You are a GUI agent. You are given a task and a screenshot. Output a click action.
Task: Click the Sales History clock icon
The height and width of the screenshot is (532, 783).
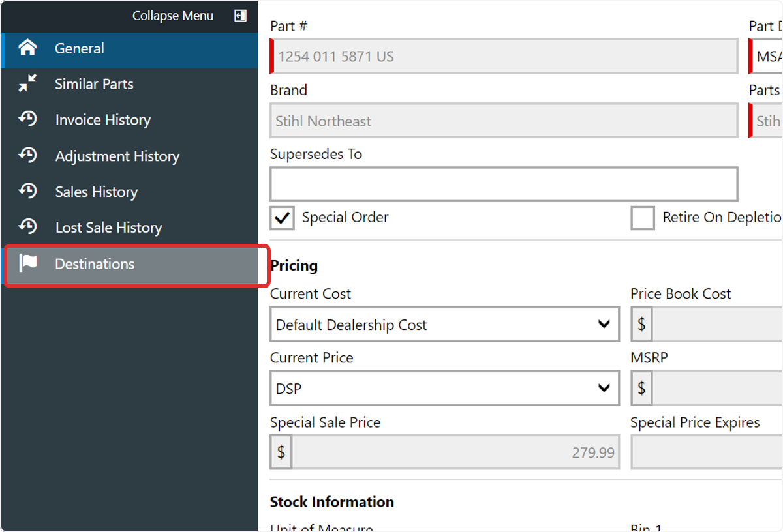27,192
